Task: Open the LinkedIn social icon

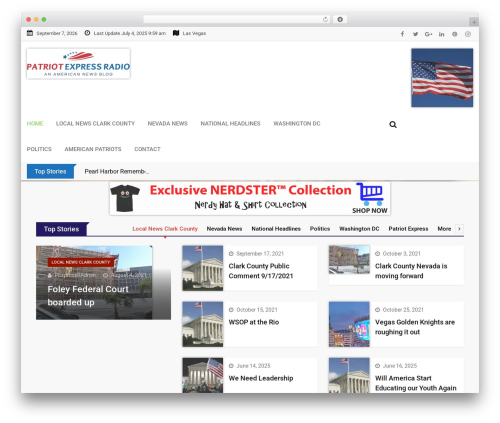Action: pyautogui.click(x=441, y=34)
